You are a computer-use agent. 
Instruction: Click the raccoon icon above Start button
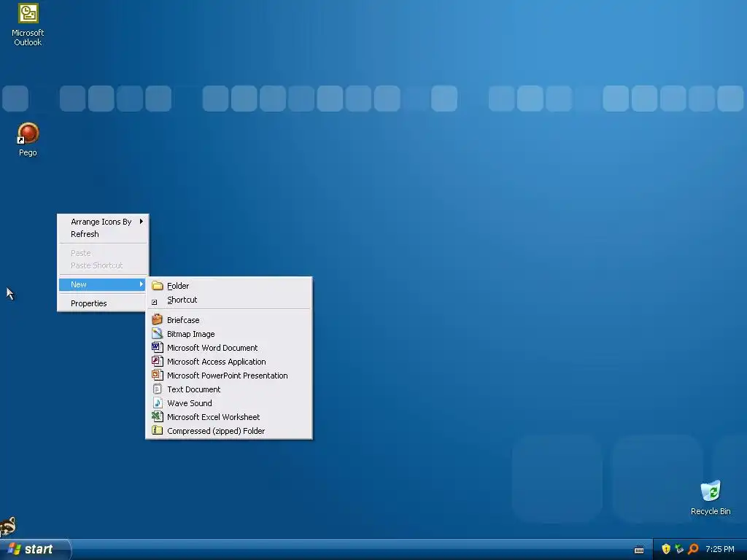click(8, 526)
